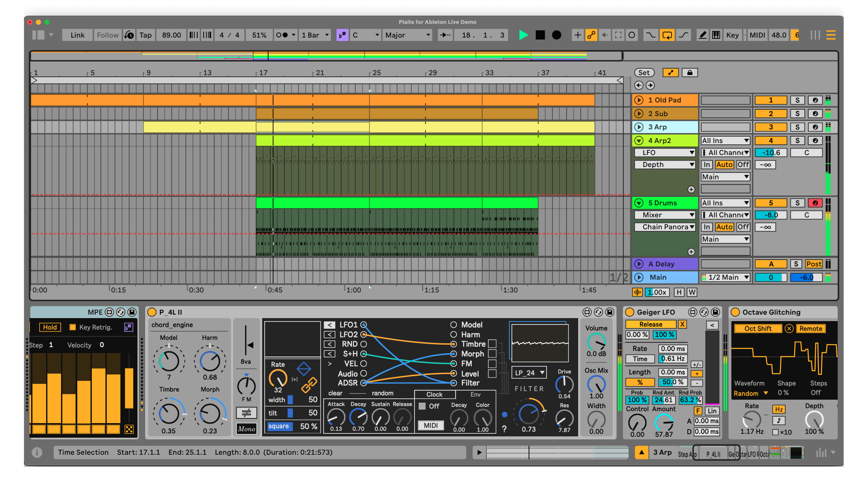The width and height of the screenshot is (868, 497).
Task: Enable the draw mode pencil icon
Action: point(702,35)
